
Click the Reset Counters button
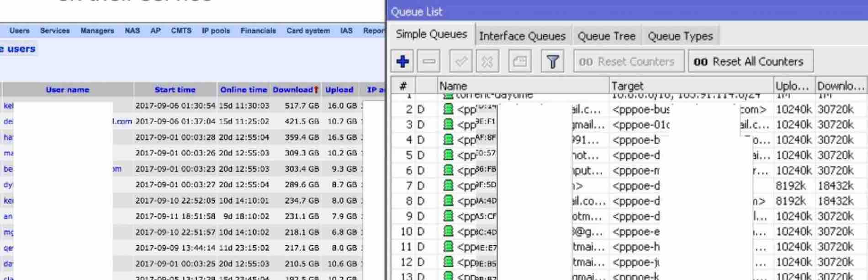pos(629,61)
